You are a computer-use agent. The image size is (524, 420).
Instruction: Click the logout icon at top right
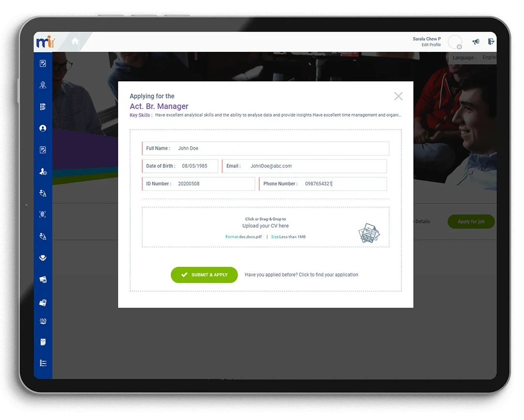(491, 42)
